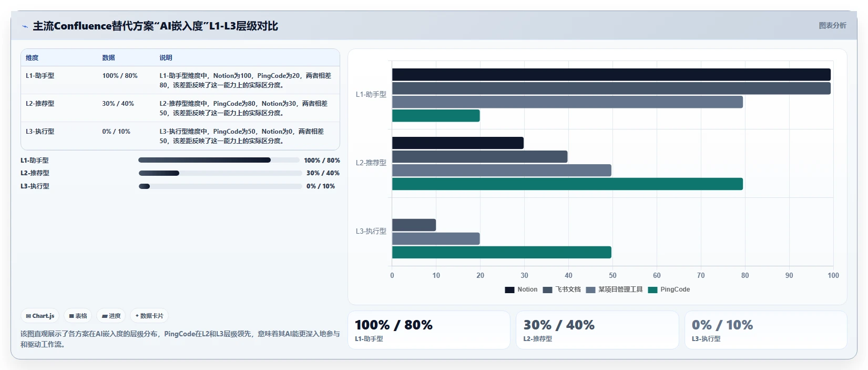Click the L2-推荐型 label beside its progress bar
Viewport: 868px width, 370px height.
coord(35,173)
